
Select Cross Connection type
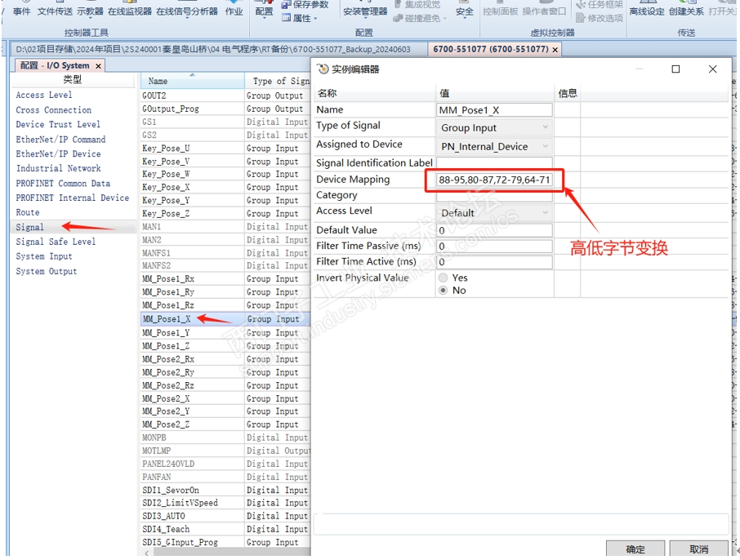click(53, 110)
